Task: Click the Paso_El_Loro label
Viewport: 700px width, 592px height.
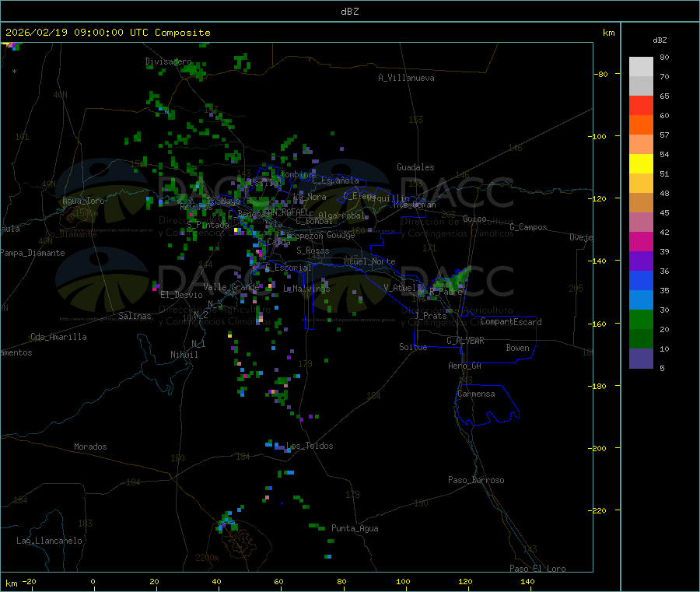Action: 538,569
